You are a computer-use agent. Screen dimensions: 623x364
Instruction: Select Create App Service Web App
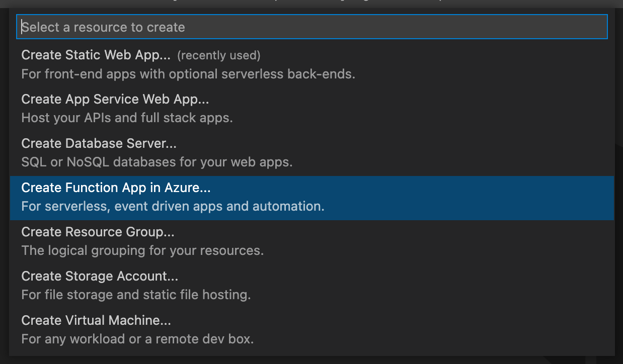click(312, 110)
